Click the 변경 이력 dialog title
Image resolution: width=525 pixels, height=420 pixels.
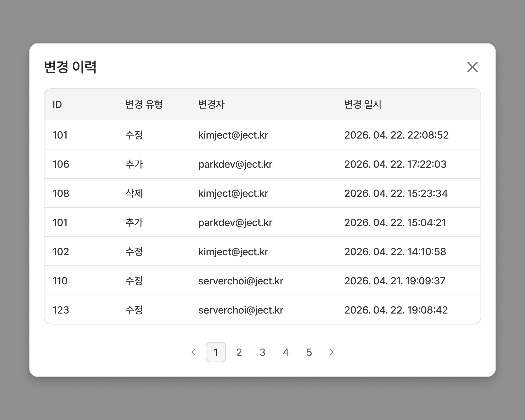[x=70, y=67]
